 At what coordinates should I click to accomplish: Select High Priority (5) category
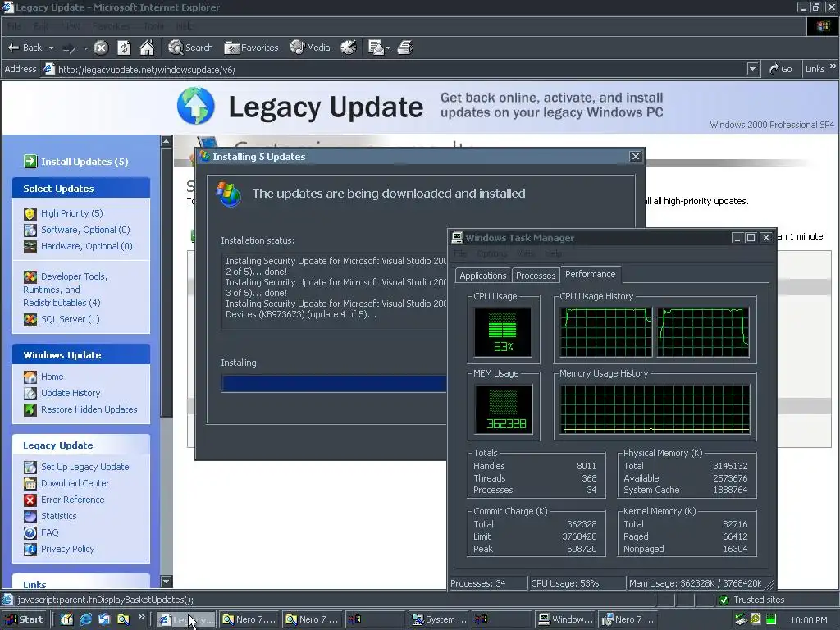tap(72, 213)
